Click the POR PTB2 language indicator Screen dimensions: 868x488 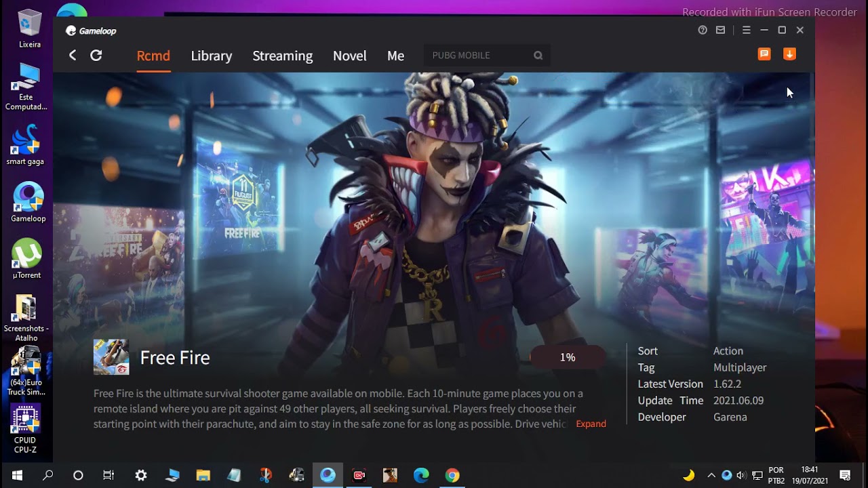(776, 475)
